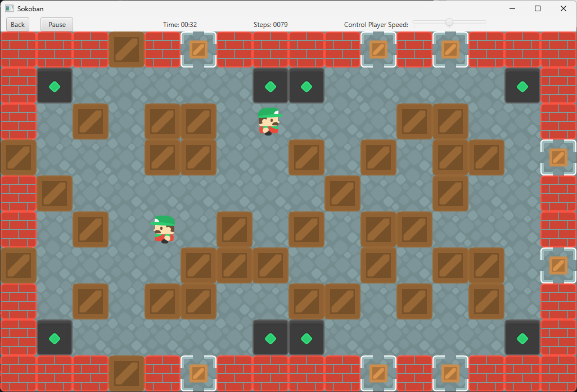Click the large crate embedded in the top brick wall
Viewport: 577px width, 392px height.
(x=127, y=49)
